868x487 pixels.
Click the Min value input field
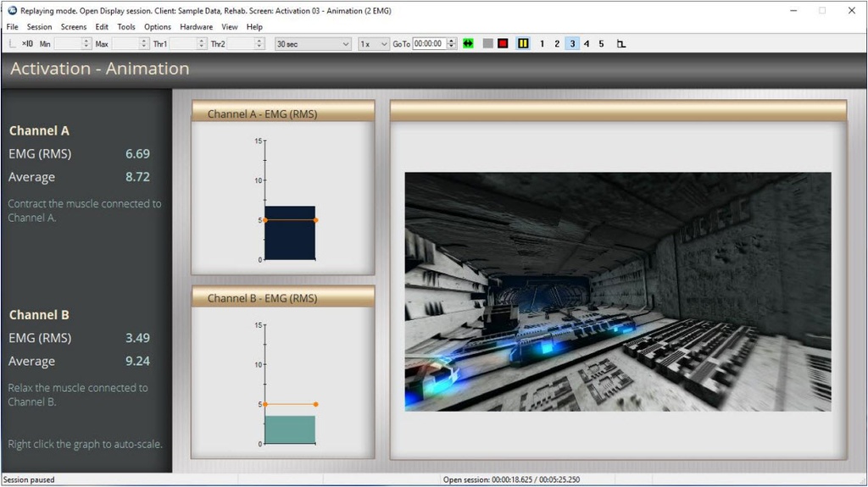(x=68, y=44)
